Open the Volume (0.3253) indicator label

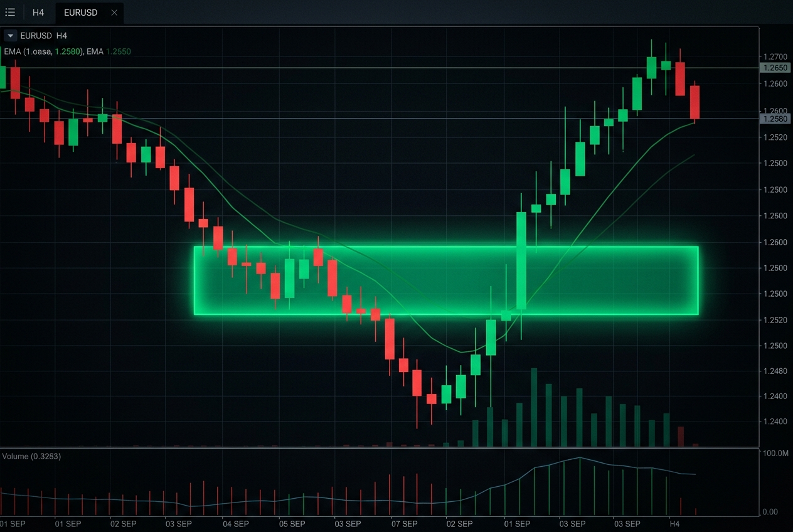click(x=31, y=456)
